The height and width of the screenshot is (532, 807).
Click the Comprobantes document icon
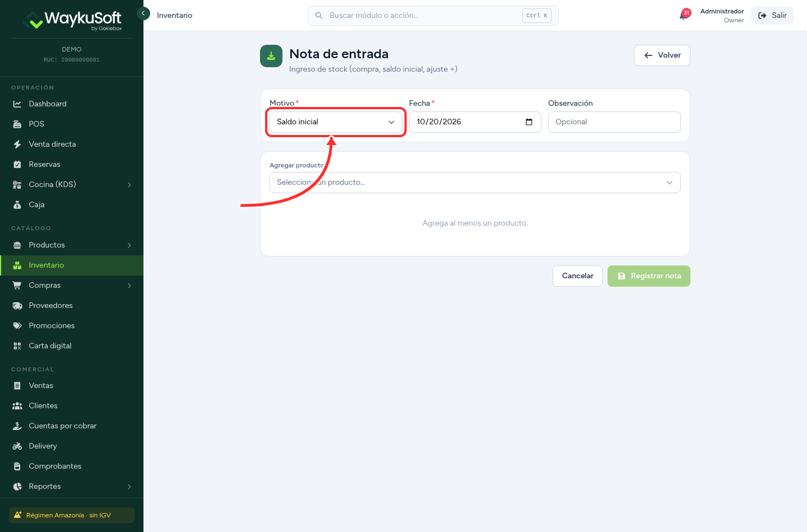tap(17, 466)
